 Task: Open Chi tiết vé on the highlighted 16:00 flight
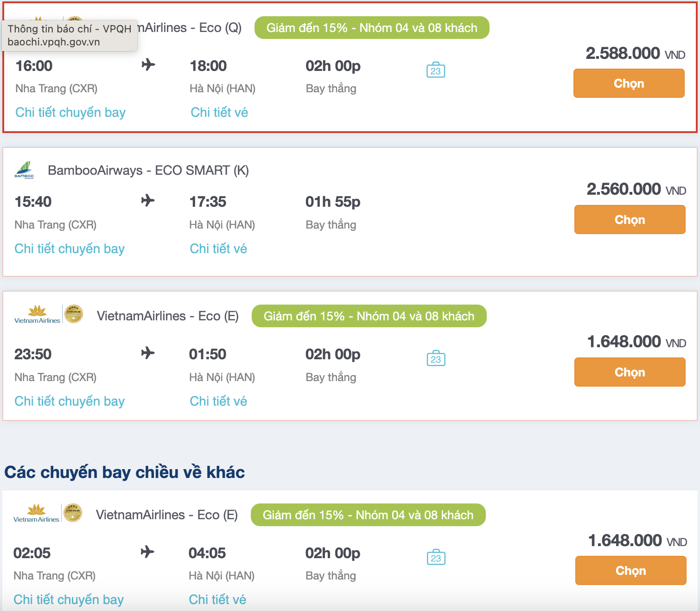click(x=219, y=112)
